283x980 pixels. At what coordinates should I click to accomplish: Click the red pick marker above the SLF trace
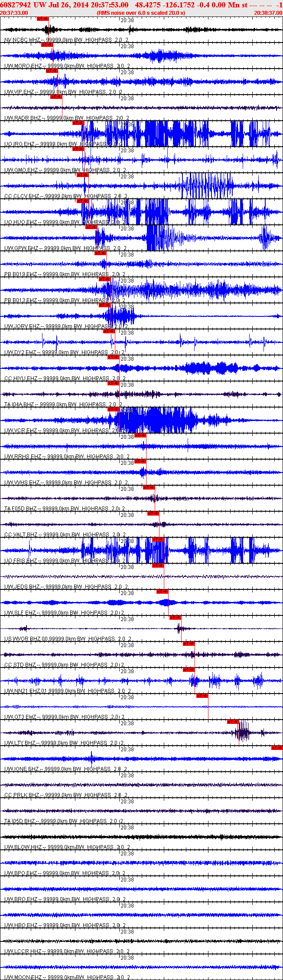pyautogui.click(x=162, y=592)
